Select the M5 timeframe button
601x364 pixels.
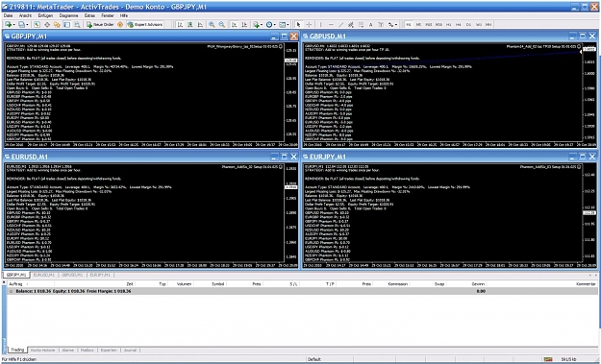[418, 25]
